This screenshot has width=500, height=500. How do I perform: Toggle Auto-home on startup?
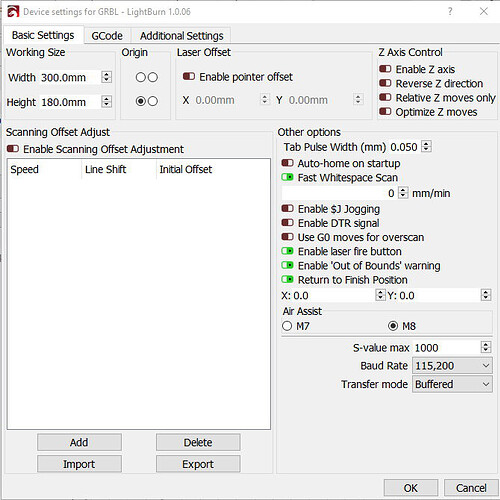[287, 163]
